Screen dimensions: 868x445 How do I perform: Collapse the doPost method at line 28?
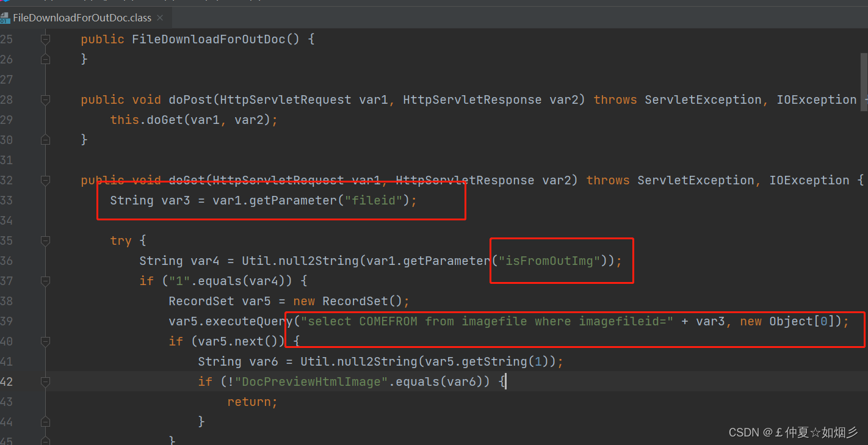pyautogui.click(x=45, y=99)
